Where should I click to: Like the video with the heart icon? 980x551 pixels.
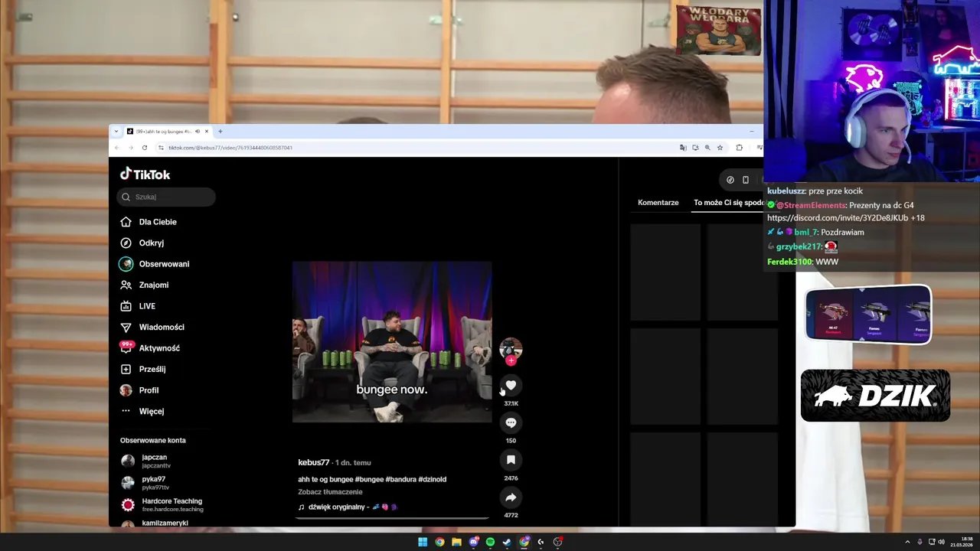511,385
